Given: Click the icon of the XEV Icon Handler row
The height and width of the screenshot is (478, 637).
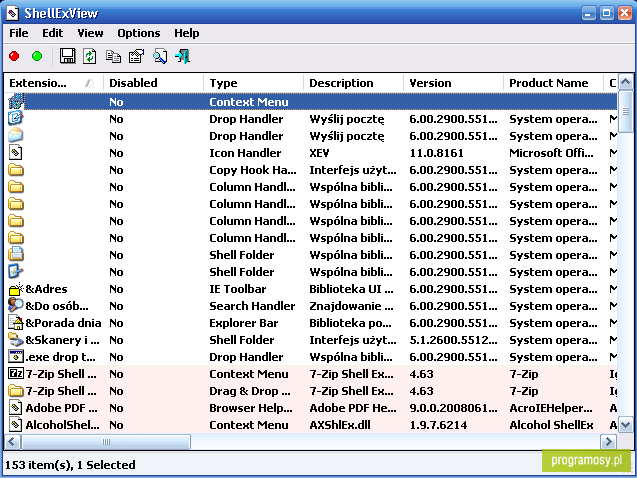Looking at the screenshot, I should click(16, 153).
